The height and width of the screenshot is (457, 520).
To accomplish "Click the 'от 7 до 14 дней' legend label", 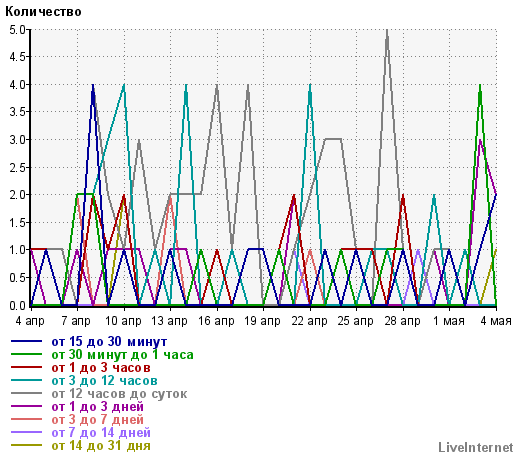I will pyautogui.click(x=101, y=433).
